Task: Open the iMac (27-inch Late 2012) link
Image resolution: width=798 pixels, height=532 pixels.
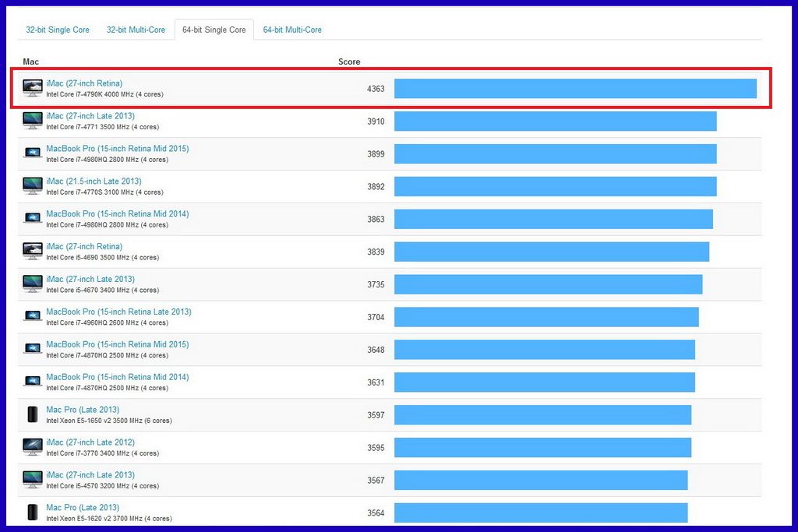Action: [90, 442]
